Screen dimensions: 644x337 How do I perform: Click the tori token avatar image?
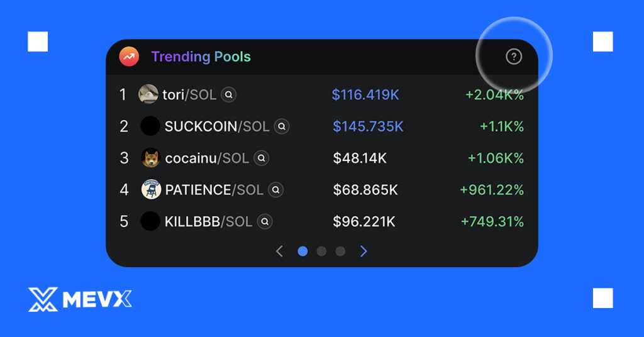click(x=148, y=94)
